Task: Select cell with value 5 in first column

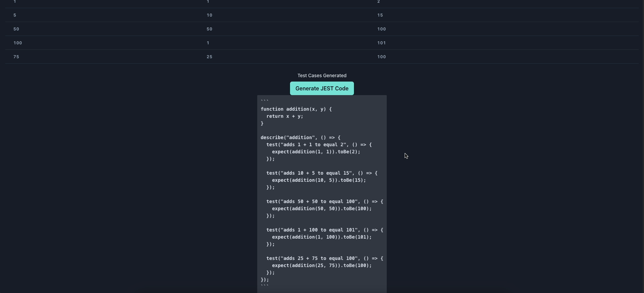Action: 15,15
